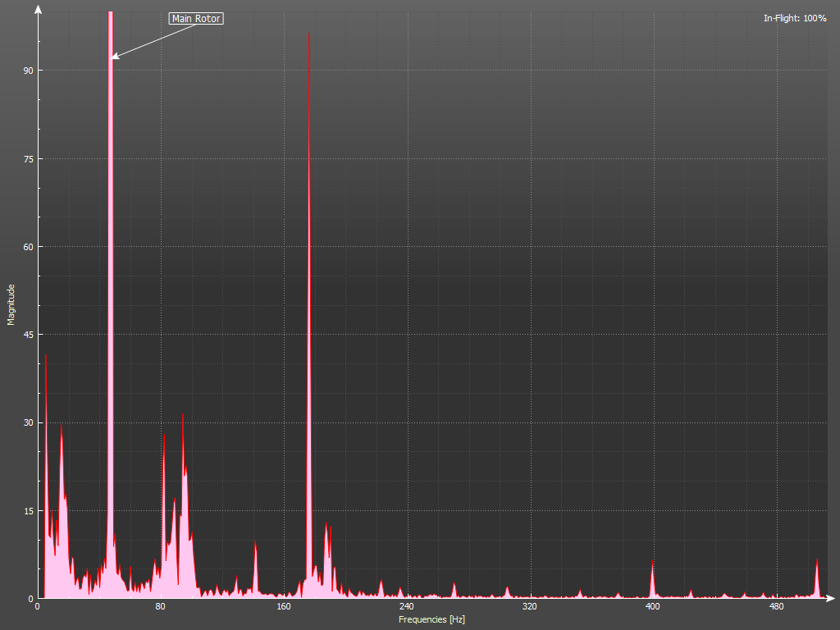The height and width of the screenshot is (630, 840).
Task: Click the 480 tick label on the frequency axis
Action: click(775, 607)
